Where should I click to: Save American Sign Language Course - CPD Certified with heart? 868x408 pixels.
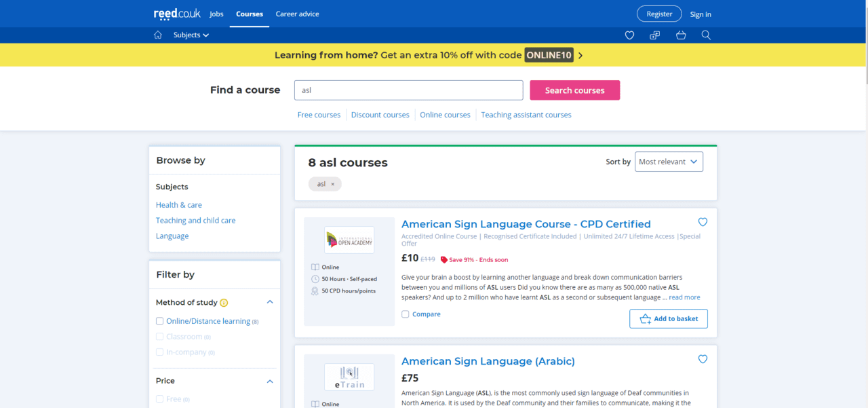pyautogui.click(x=703, y=222)
